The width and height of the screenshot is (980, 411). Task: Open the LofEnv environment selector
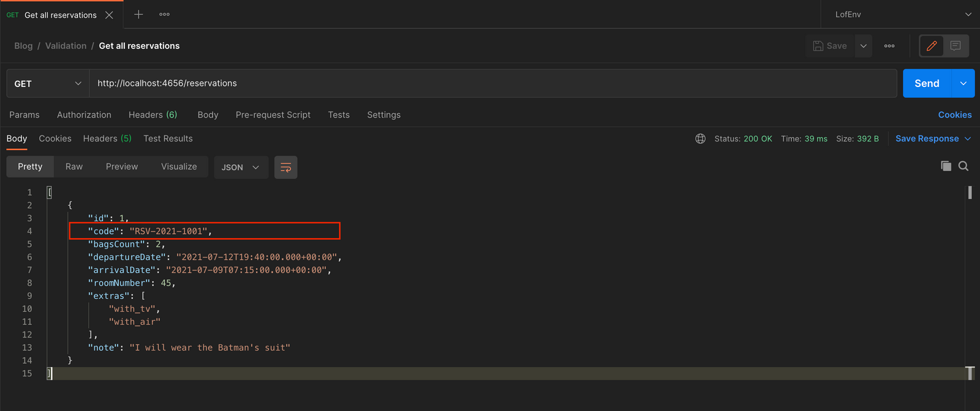coord(902,14)
